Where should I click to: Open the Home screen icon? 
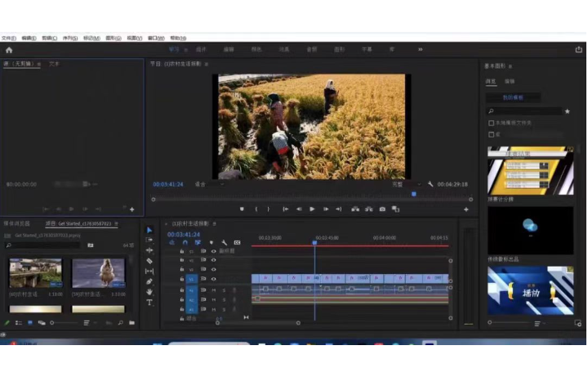pyautogui.click(x=9, y=50)
